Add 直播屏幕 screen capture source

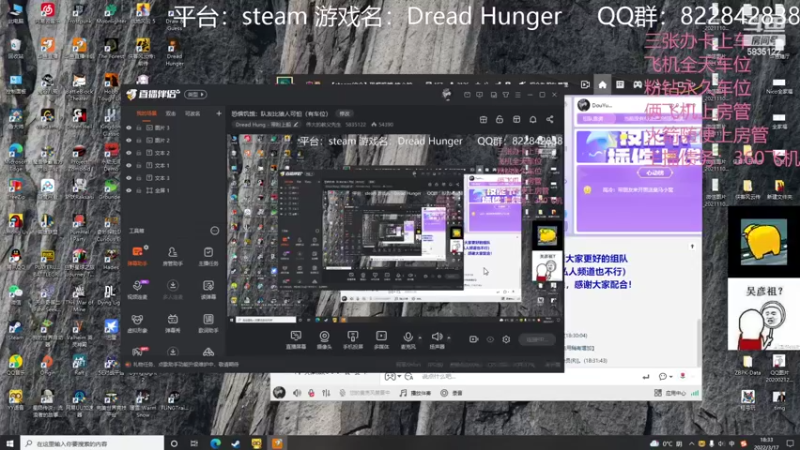(x=296, y=340)
